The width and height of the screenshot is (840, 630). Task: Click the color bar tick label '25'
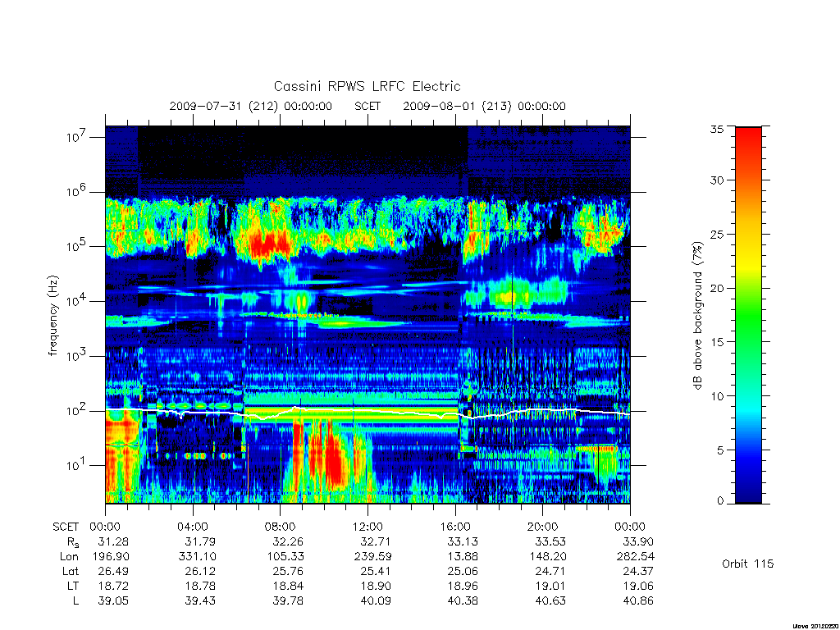[717, 234]
